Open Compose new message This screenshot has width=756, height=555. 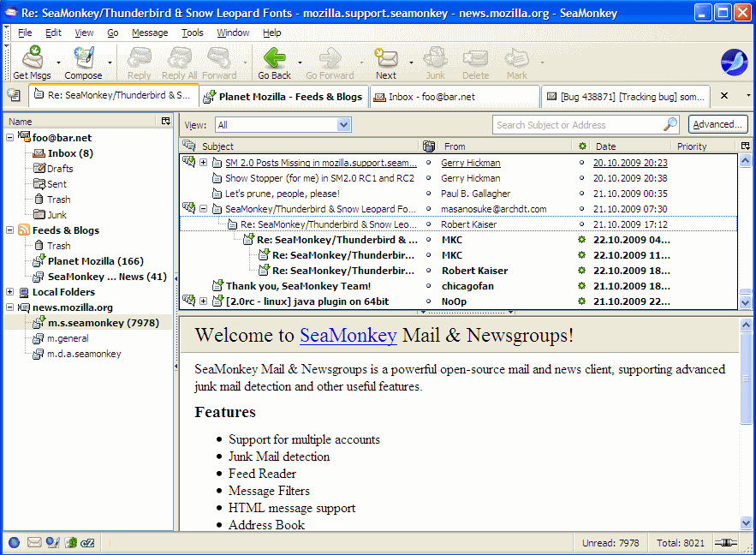point(83,58)
